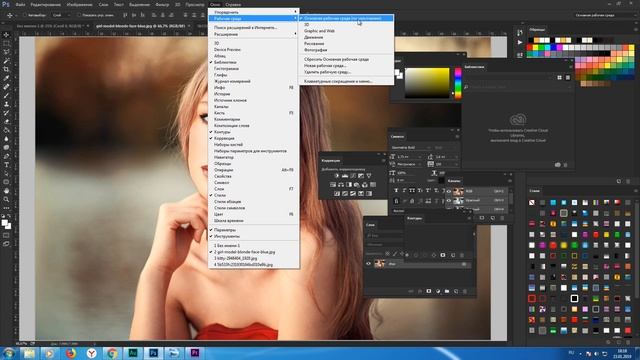Add a Color Balance adjustment (scales icon)
This screenshot has width=640, height=360.
[341, 184]
